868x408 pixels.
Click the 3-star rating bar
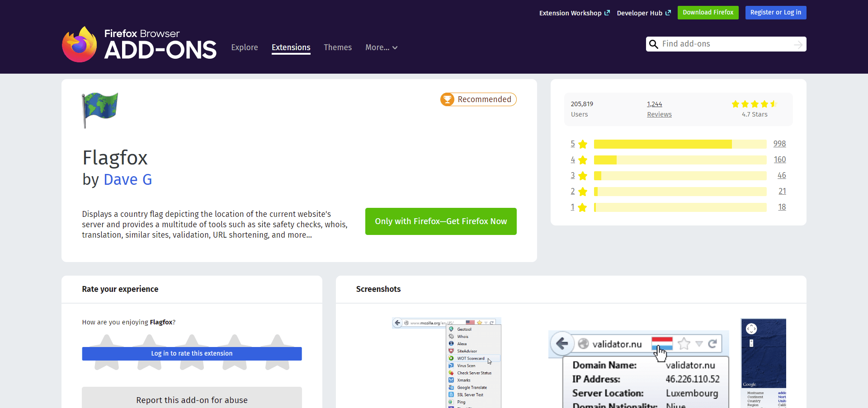[x=680, y=176]
